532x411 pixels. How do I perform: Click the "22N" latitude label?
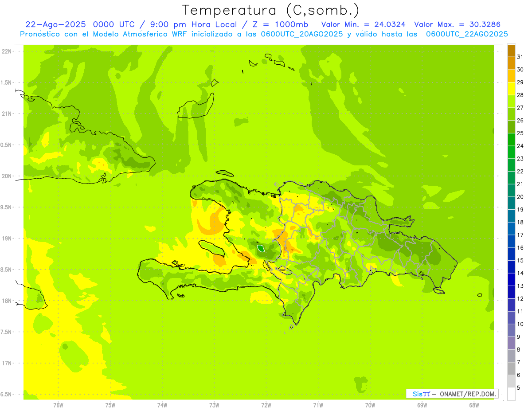7,51
